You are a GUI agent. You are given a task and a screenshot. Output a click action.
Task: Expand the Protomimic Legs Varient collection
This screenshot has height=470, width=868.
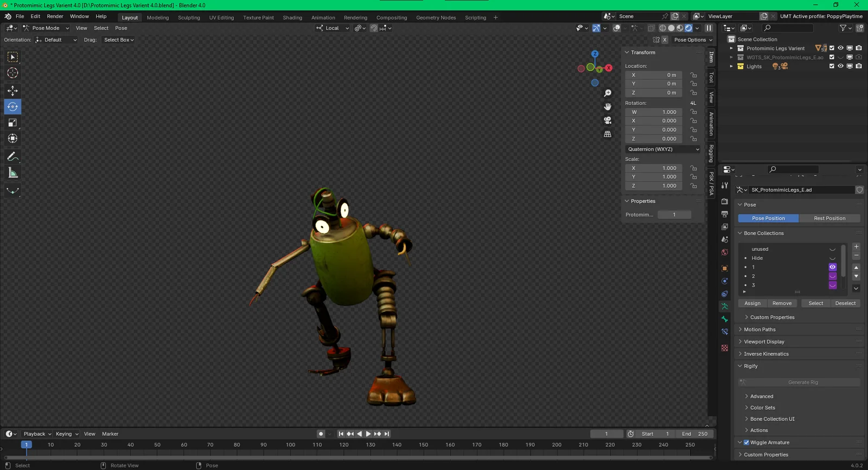(x=731, y=48)
